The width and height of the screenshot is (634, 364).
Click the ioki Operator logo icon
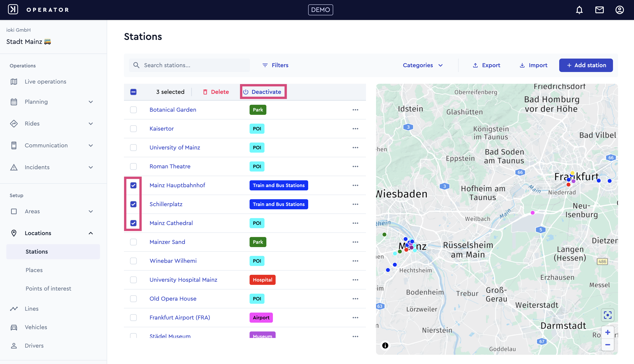[13, 9]
